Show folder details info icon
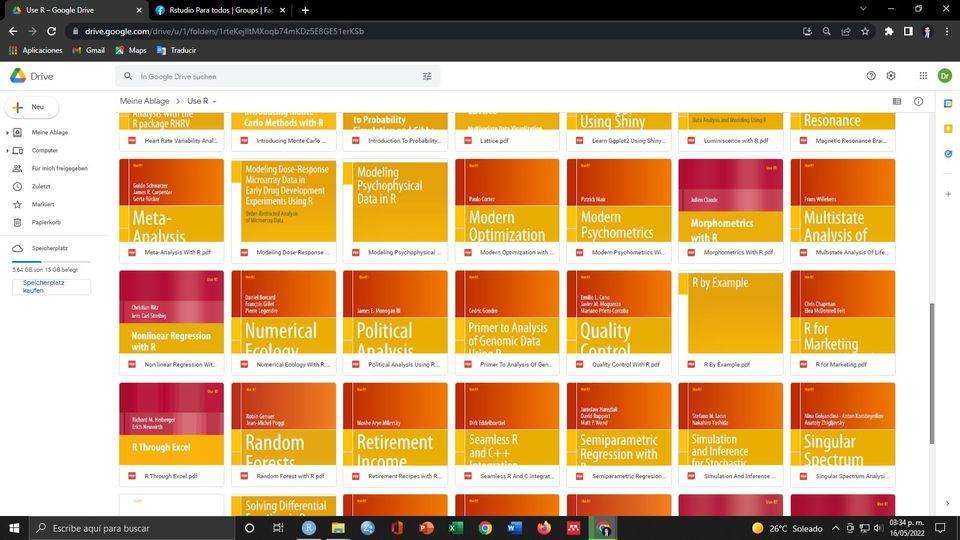Image resolution: width=960 pixels, height=540 pixels. [x=918, y=102]
